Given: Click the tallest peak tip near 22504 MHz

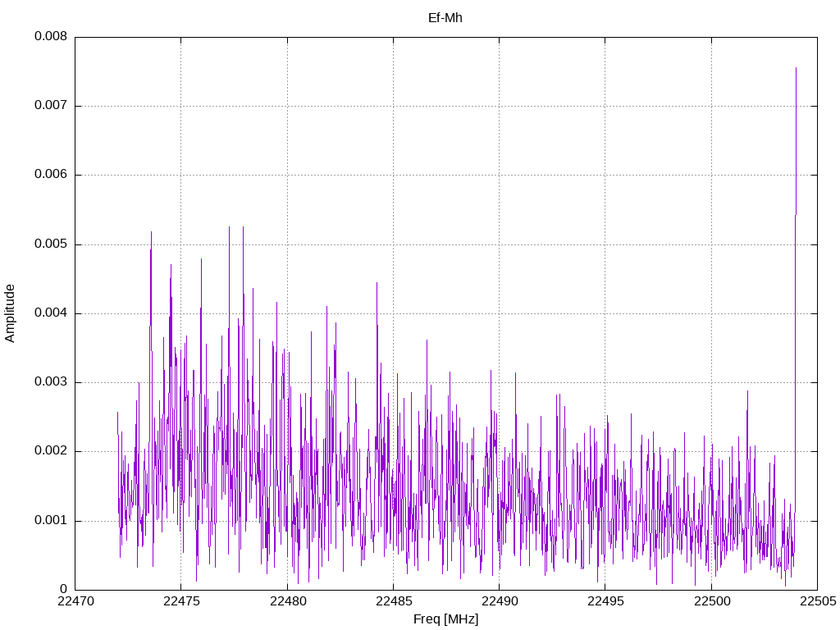Looking at the screenshot, I should tap(796, 69).
